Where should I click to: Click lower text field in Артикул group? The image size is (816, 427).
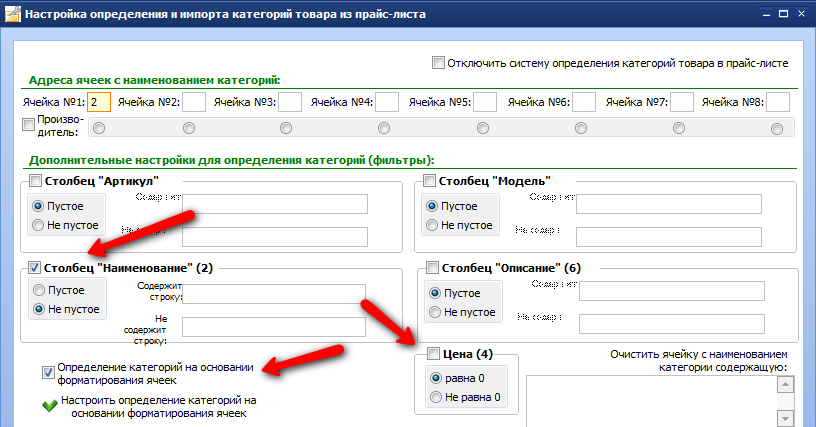[x=275, y=237]
